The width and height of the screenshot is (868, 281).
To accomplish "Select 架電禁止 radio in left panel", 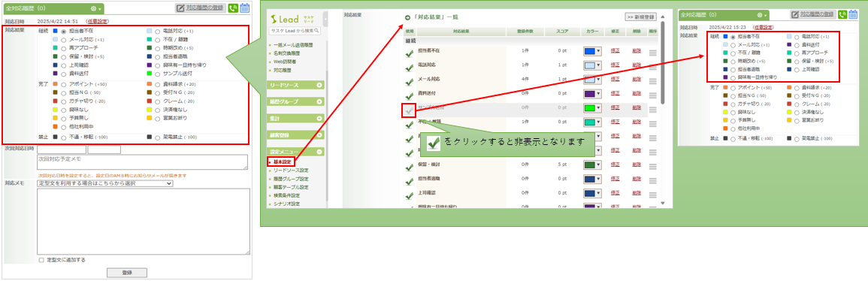I will [158, 137].
